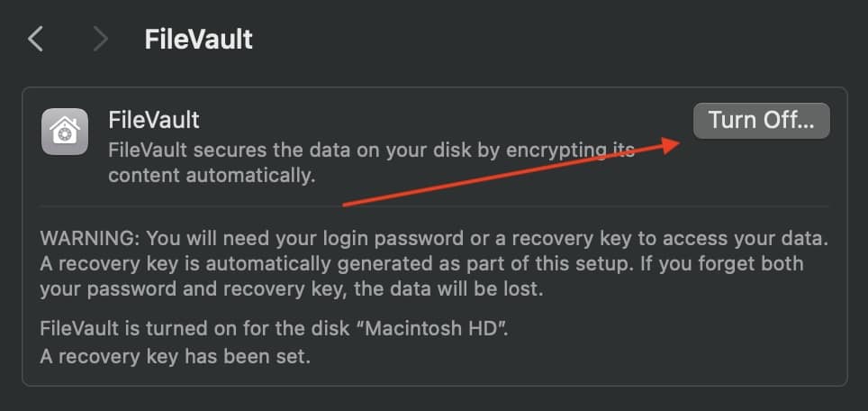Go back using the left chevron
This screenshot has height=411, width=868.
point(36,40)
